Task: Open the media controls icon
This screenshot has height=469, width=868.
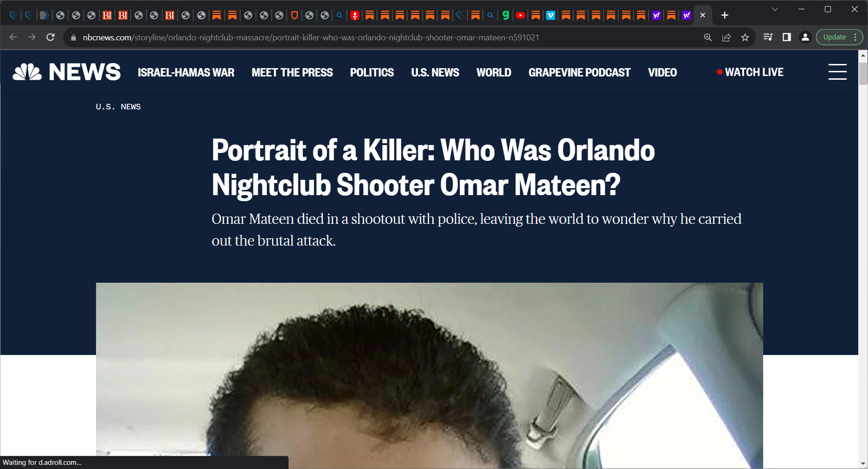Action: [768, 37]
